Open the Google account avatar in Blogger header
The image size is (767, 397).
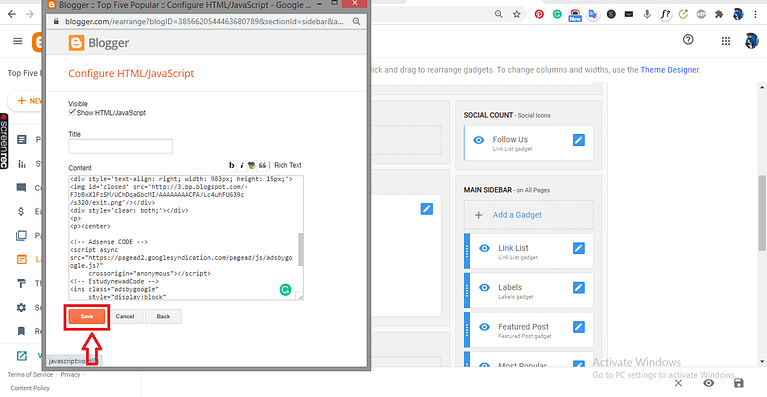point(751,41)
